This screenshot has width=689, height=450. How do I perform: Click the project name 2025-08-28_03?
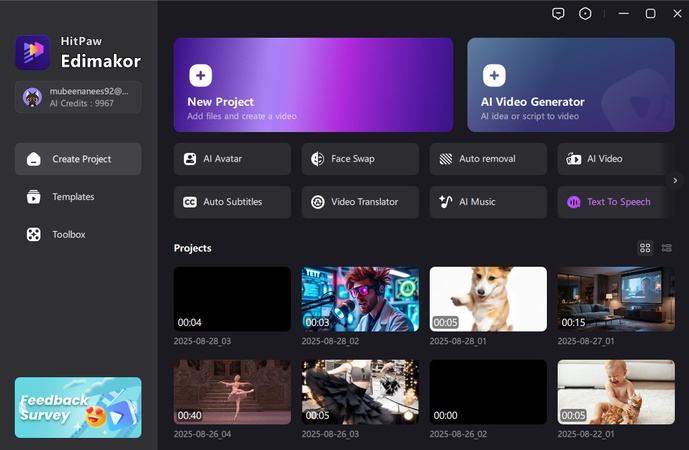202,341
